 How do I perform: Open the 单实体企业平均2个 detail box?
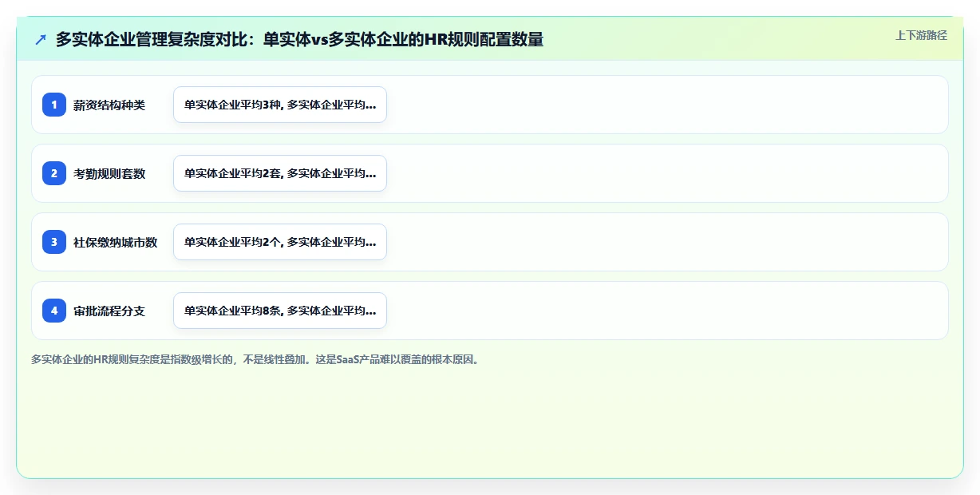[x=280, y=242]
